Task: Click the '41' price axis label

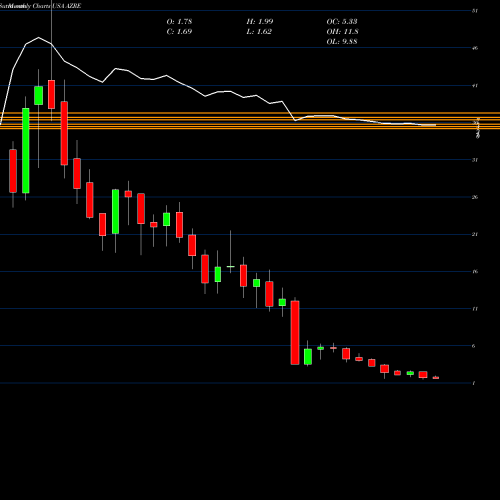Action: pyautogui.click(x=475, y=86)
